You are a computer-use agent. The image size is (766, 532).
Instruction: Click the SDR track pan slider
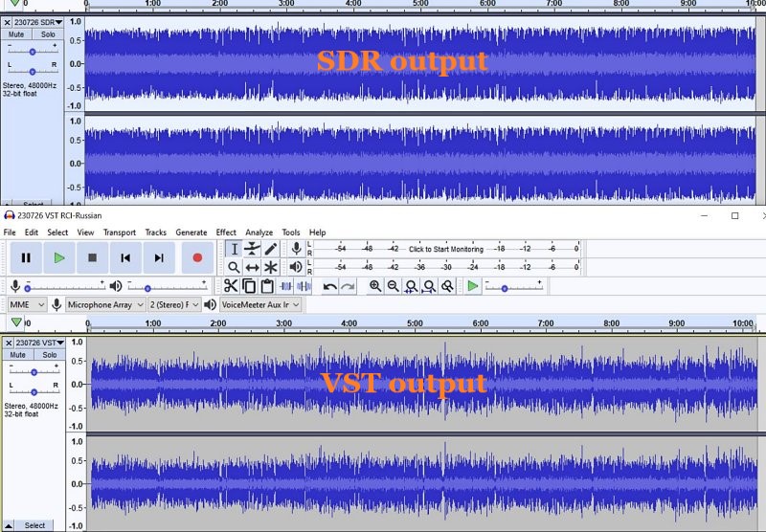[x=33, y=71]
